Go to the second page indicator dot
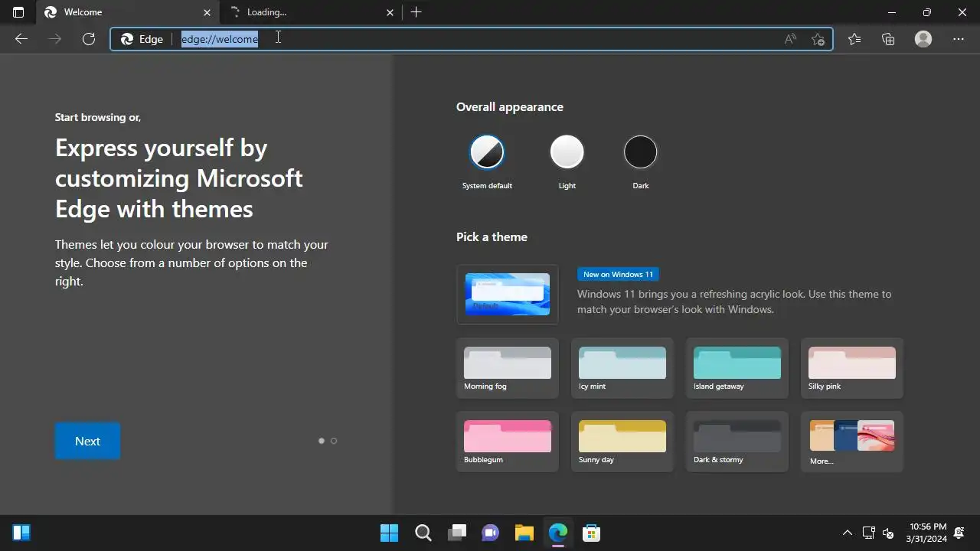The height and width of the screenshot is (551, 980). coord(334,441)
